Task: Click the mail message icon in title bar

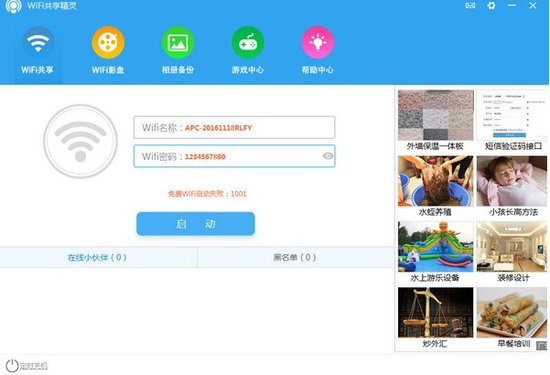Action: coord(470,6)
